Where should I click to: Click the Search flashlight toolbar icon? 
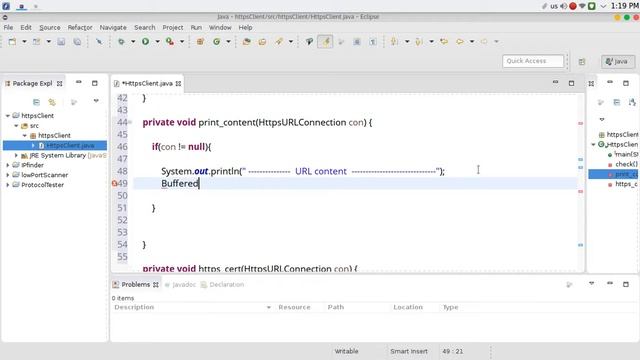pos(279,42)
